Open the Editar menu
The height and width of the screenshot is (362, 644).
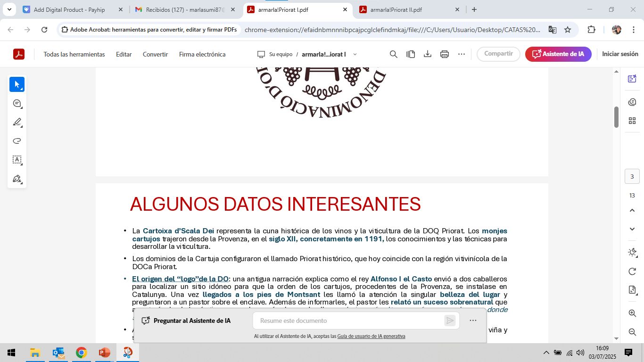124,54
